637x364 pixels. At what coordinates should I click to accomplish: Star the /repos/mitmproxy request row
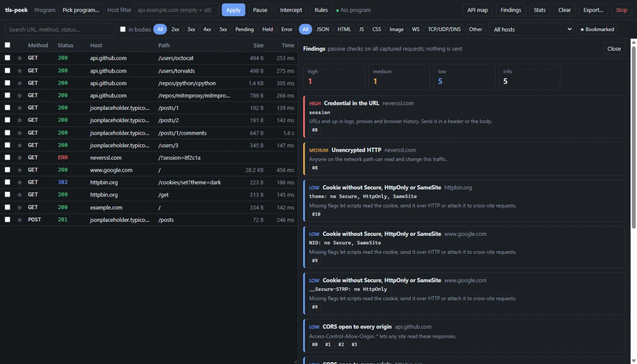tap(20, 96)
